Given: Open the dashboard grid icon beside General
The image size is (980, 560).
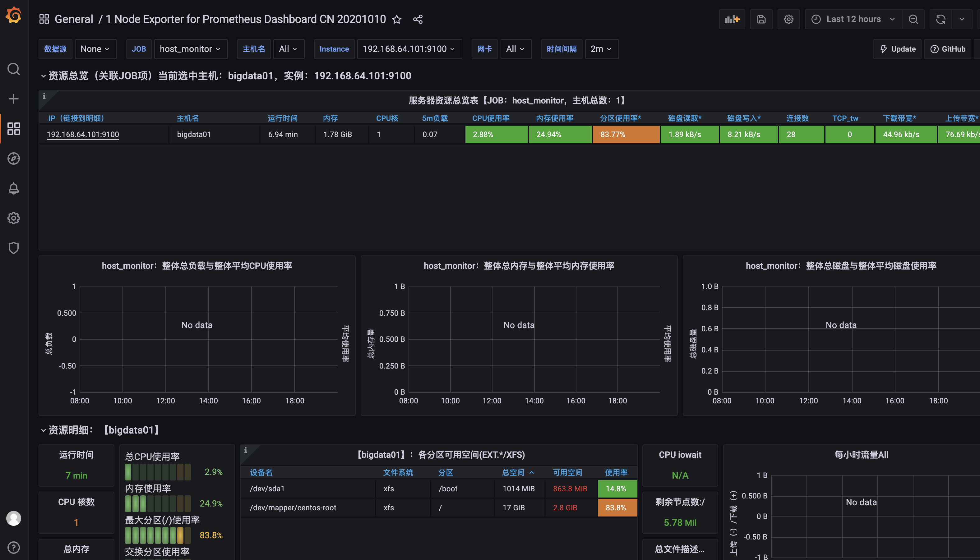Looking at the screenshot, I should (44, 19).
